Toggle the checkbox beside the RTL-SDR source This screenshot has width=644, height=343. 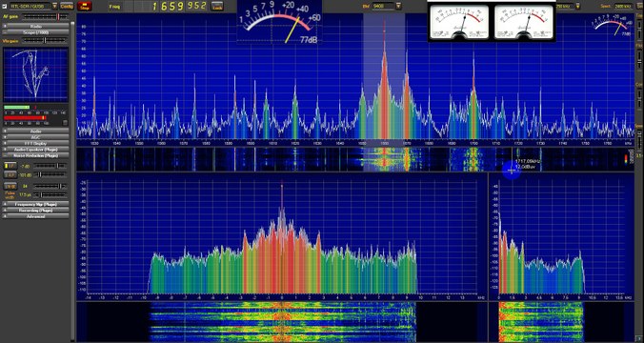coord(5,6)
